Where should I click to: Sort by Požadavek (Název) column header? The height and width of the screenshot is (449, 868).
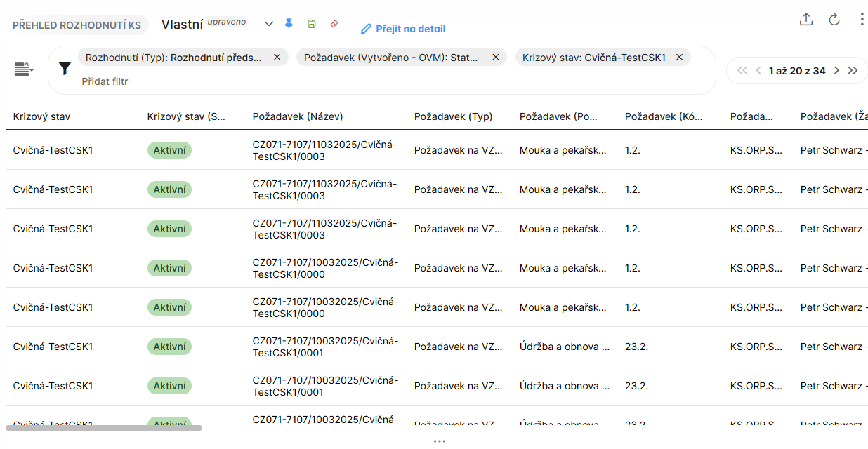298,116
